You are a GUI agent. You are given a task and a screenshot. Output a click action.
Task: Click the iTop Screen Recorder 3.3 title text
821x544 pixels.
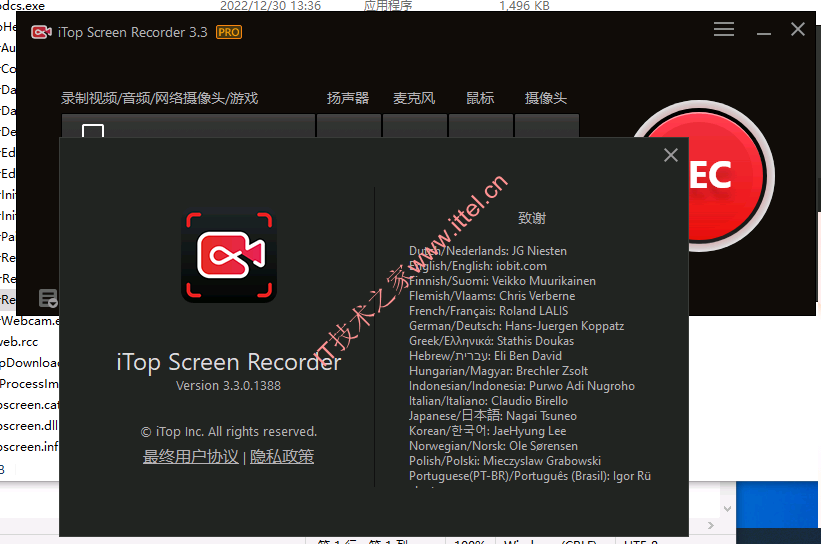132,32
